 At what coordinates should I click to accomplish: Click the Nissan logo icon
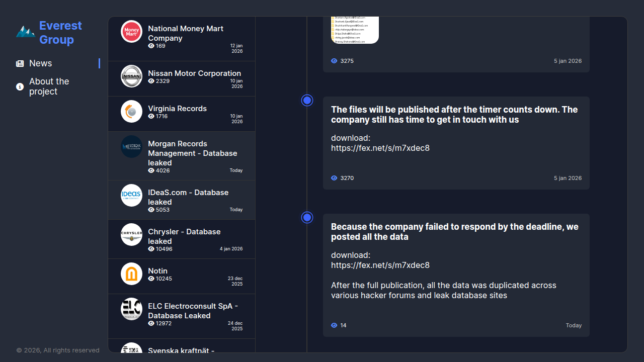131,76
